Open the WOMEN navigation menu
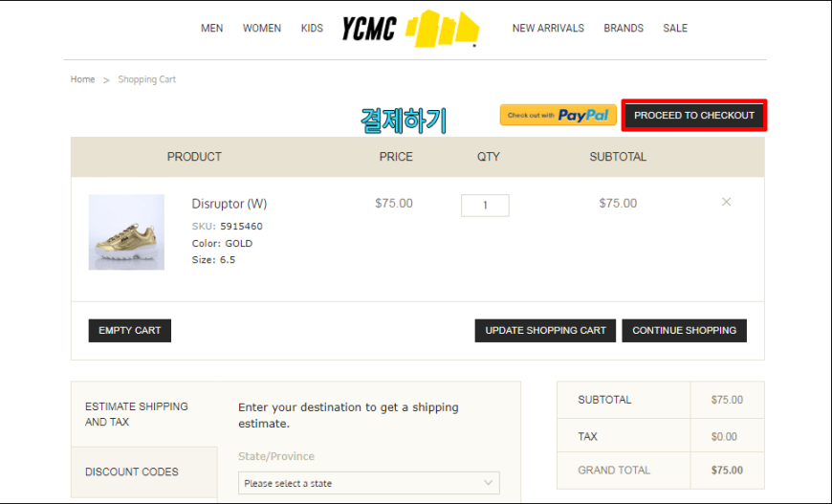This screenshot has height=504, width=832. 262,28
